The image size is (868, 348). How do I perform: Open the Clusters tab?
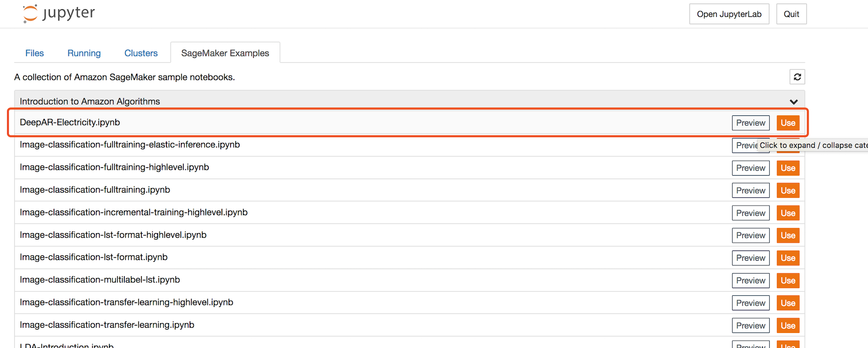(x=141, y=53)
